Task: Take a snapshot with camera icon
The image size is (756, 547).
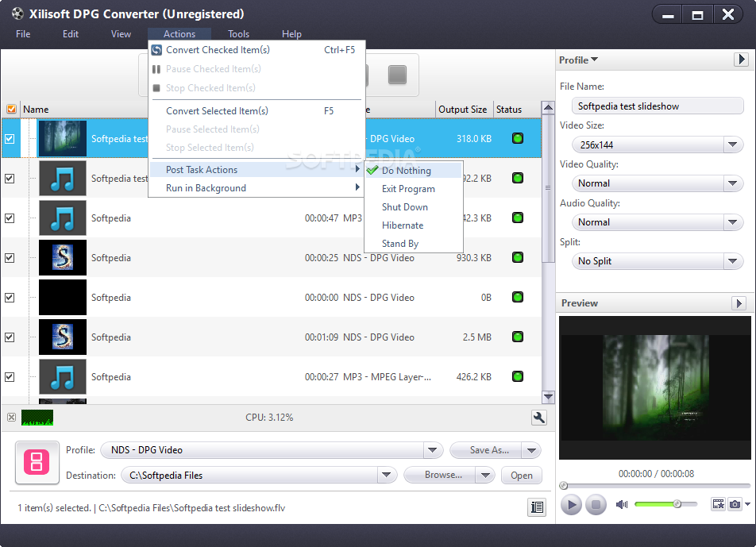Action: point(735,504)
